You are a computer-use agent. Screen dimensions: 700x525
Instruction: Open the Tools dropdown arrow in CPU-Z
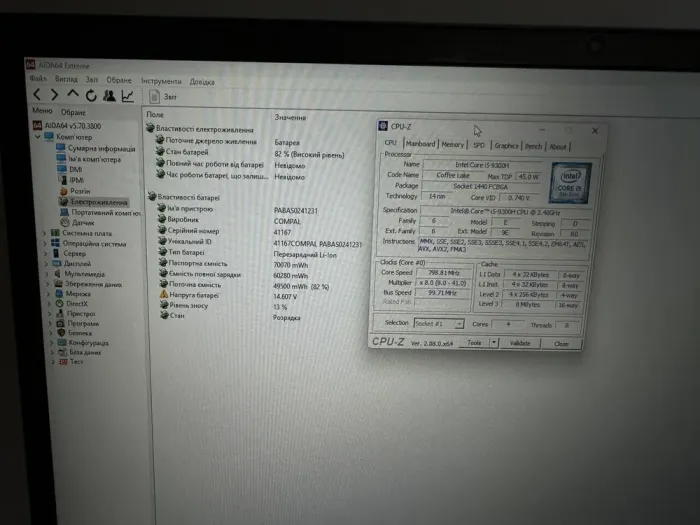(496, 343)
